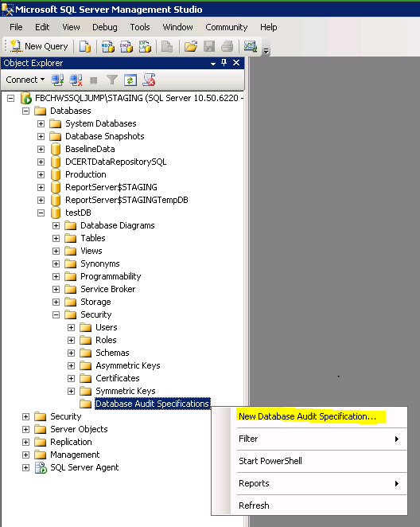Collapse the Databases folder
Image resolution: width=420 pixels, height=527 pixels.
click(x=25, y=111)
